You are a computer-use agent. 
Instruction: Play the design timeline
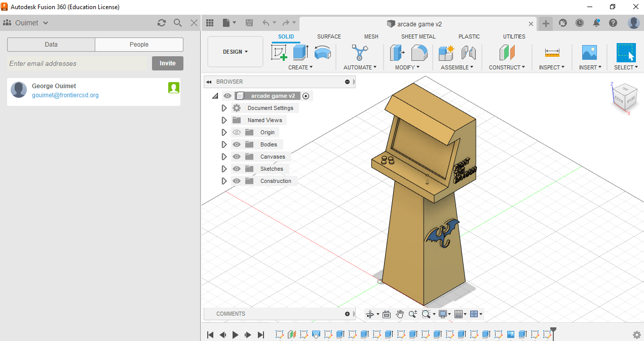pos(235,335)
